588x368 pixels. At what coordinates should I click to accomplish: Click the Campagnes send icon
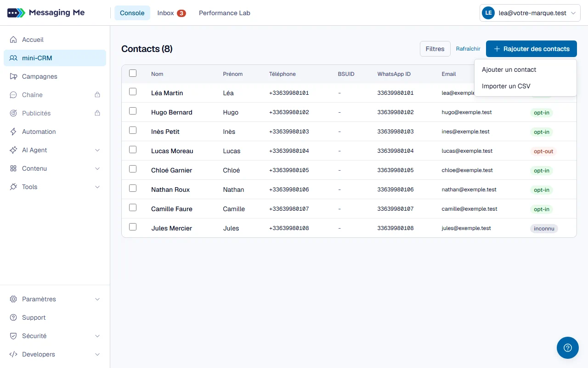tap(13, 76)
